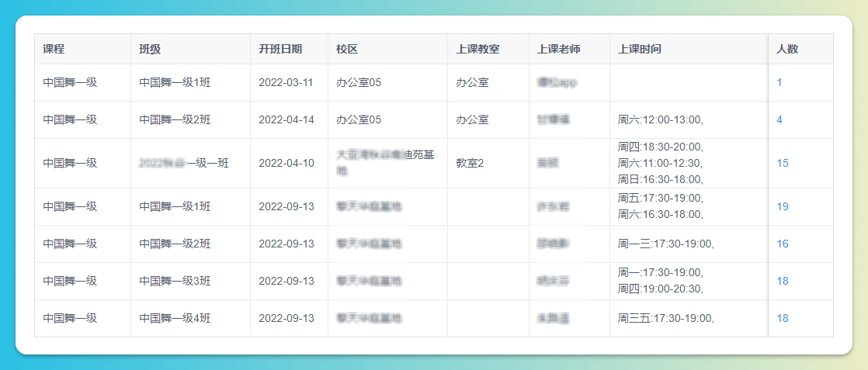
Task: Select the schedule line 周六:16:30-18:00
Action: (x=661, y=215)
